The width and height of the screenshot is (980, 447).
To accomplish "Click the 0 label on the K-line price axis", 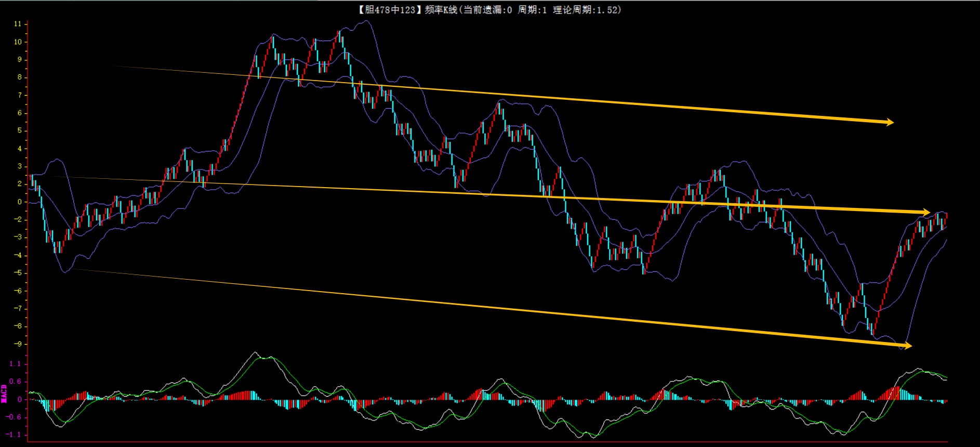I will (20, 202).
